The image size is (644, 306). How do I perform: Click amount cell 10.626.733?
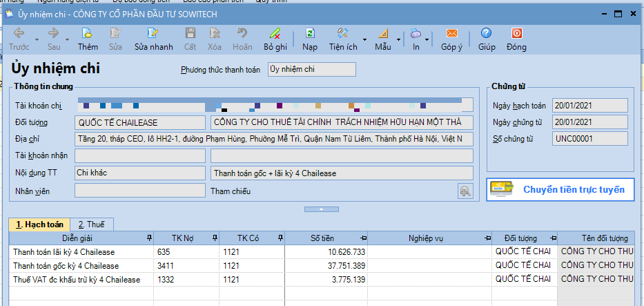(326, 252)
